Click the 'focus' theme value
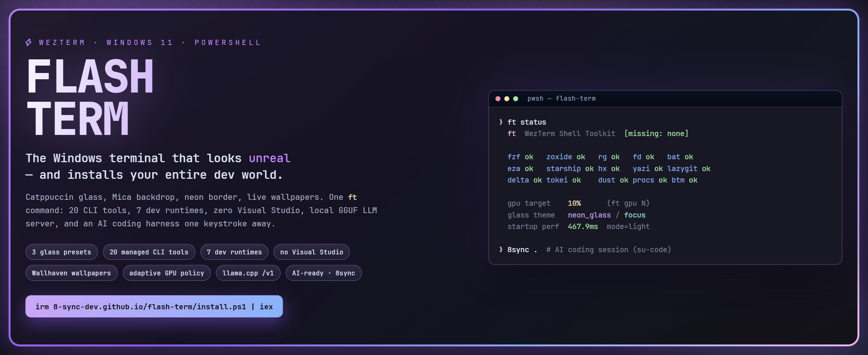868x355 pixels. (x=635, y=215)
